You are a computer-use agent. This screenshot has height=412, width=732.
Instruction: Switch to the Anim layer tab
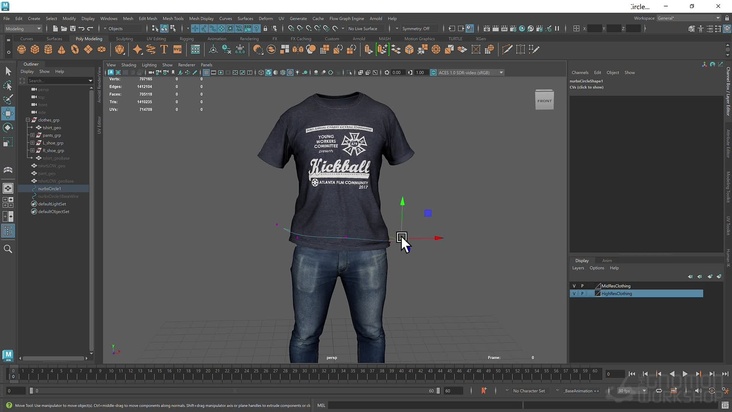607,260
